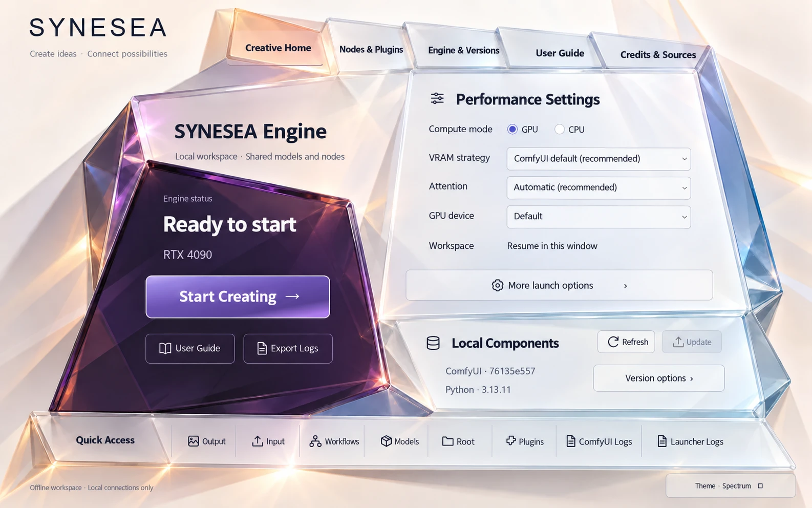Viewport: 812px width, 508px height.
Task: Select CPU compute mode radio
Action: [560, 129]
